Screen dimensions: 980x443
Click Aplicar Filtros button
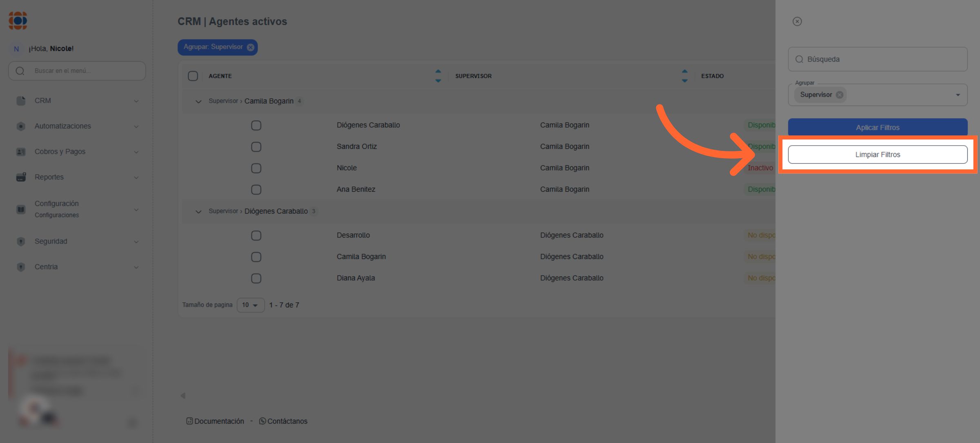click(x=878, y=127)
